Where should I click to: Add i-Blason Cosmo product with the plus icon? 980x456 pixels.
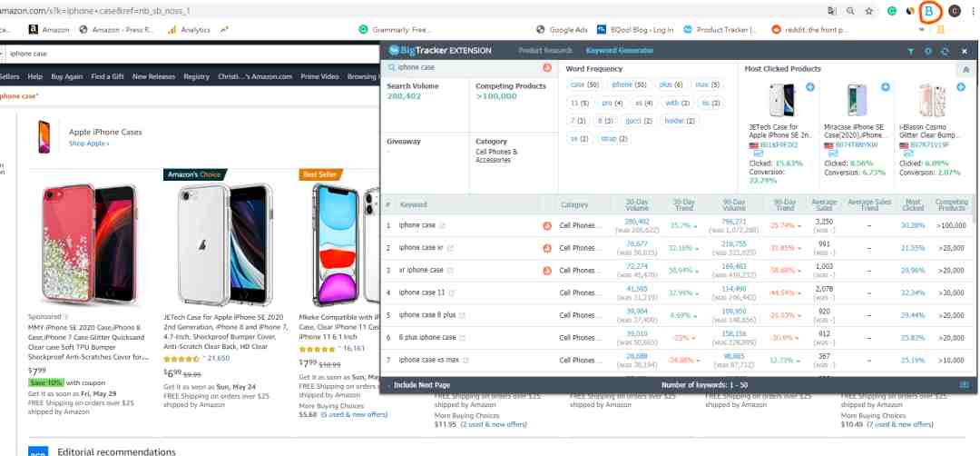pos(961,87)
